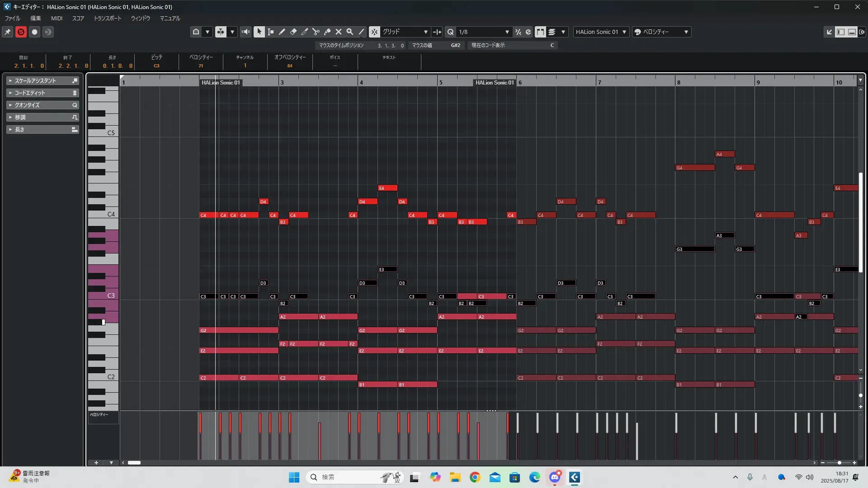868x488 pixels.
Task: Click the E4 note in bar 4
Action: (387, 188)
